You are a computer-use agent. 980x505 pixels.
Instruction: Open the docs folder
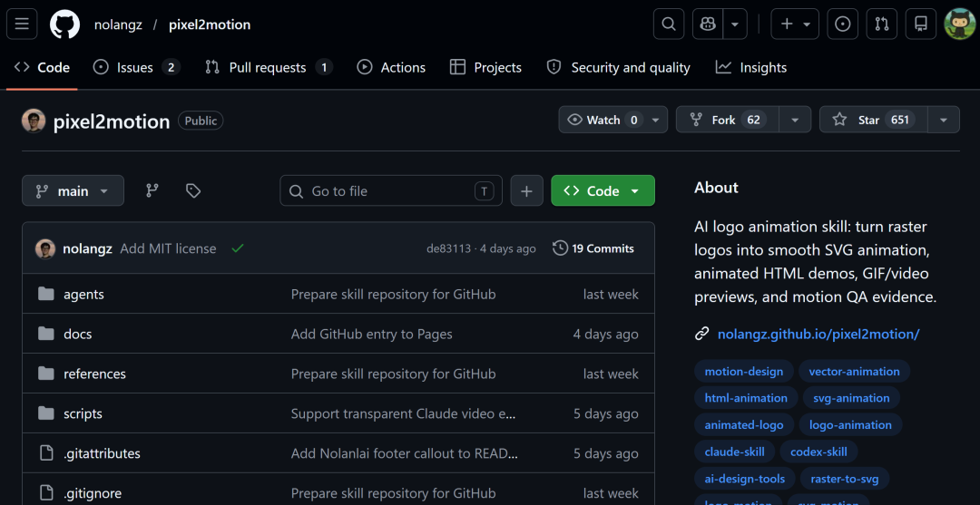pos(77,334)
